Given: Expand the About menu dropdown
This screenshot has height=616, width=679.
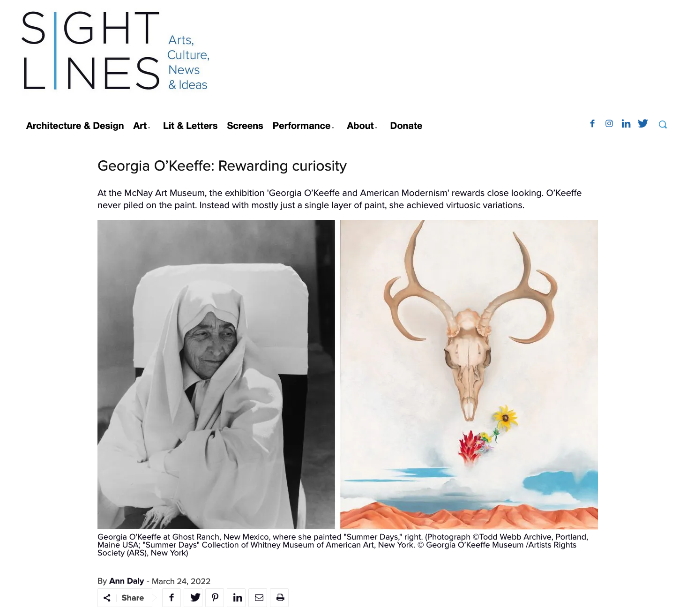Looking at the screenshot, I should [x=362, y=126].
